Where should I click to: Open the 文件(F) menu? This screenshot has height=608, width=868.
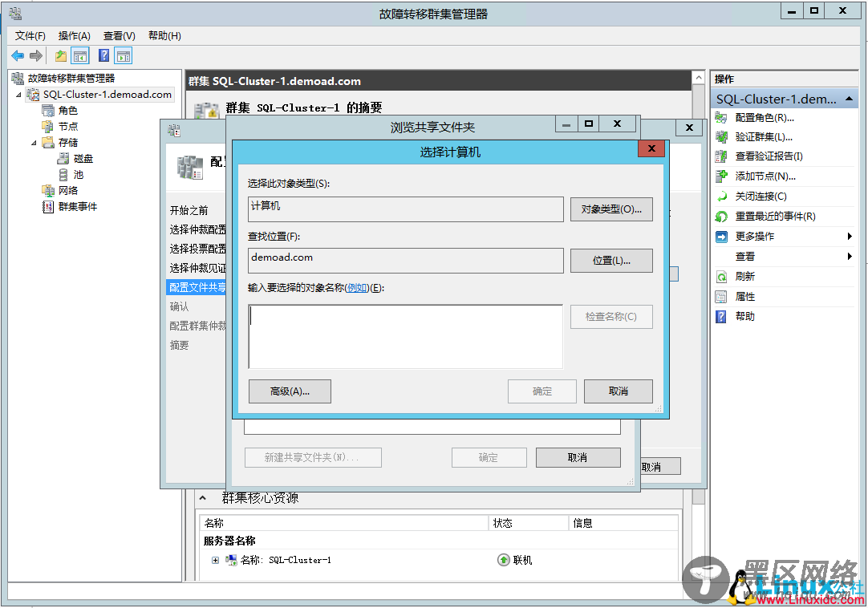coord(30,36)
